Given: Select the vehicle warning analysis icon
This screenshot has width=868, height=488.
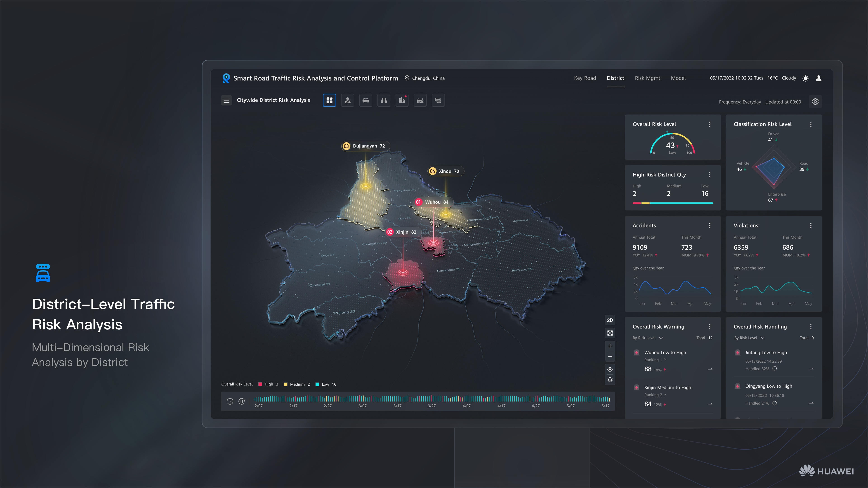Looking at the screenshot, I should tap(420, 100).
